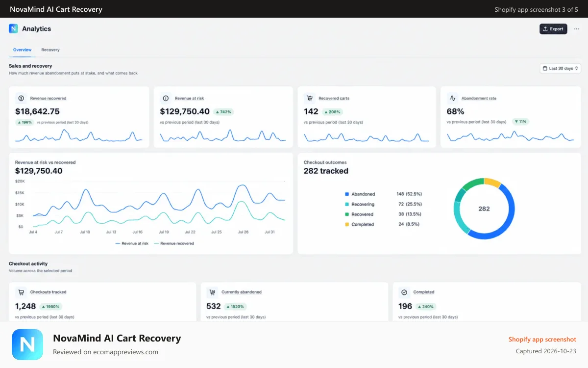Screen dimensions: 588x368
Task: Click the $20K y-axis label
Action: click(20, 181)
